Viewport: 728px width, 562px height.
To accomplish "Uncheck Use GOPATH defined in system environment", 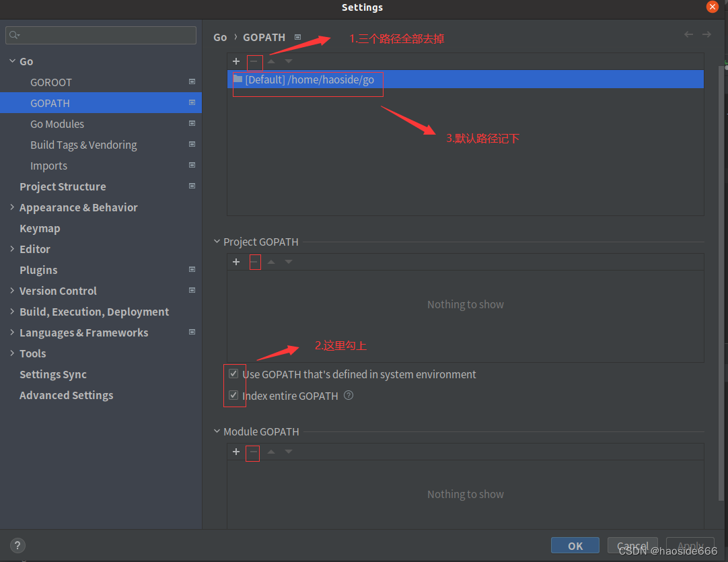I will (234, 374).
